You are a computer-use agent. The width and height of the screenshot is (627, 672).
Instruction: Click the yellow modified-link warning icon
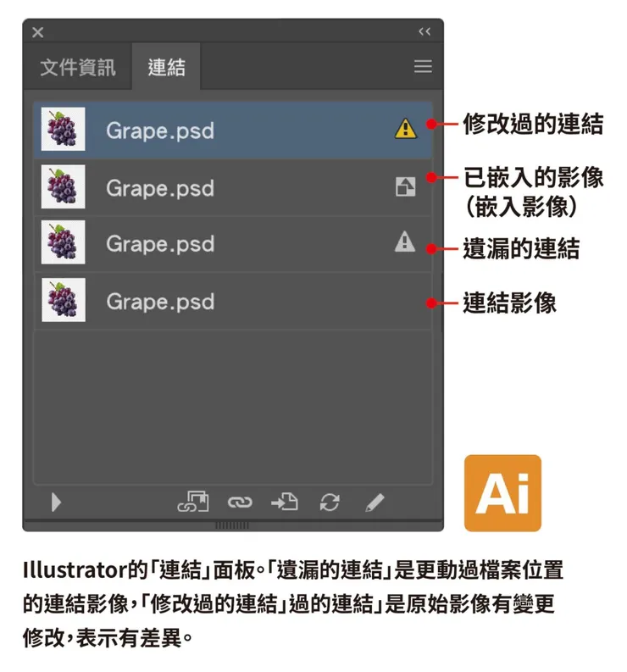(x=405, y=129)
